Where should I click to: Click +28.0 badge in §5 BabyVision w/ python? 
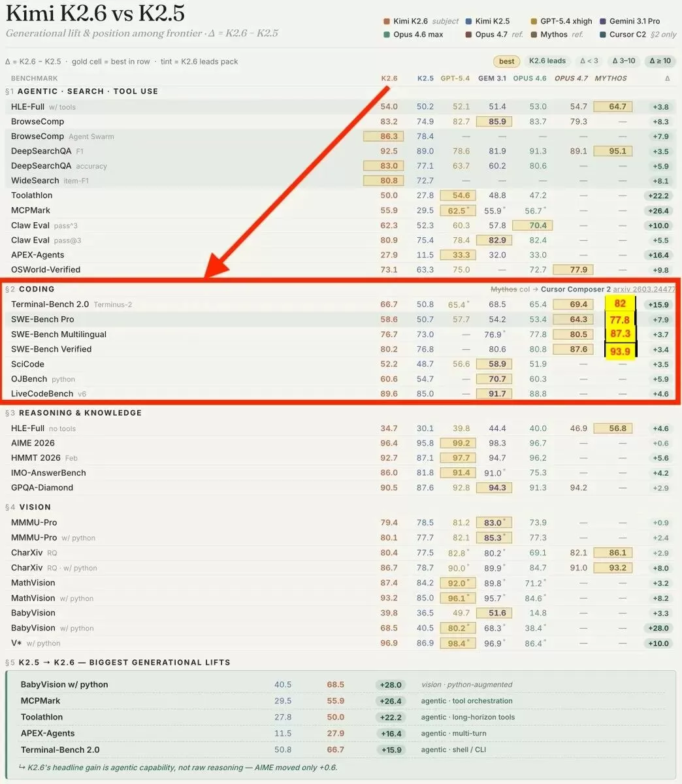click(x=391, y=685)
